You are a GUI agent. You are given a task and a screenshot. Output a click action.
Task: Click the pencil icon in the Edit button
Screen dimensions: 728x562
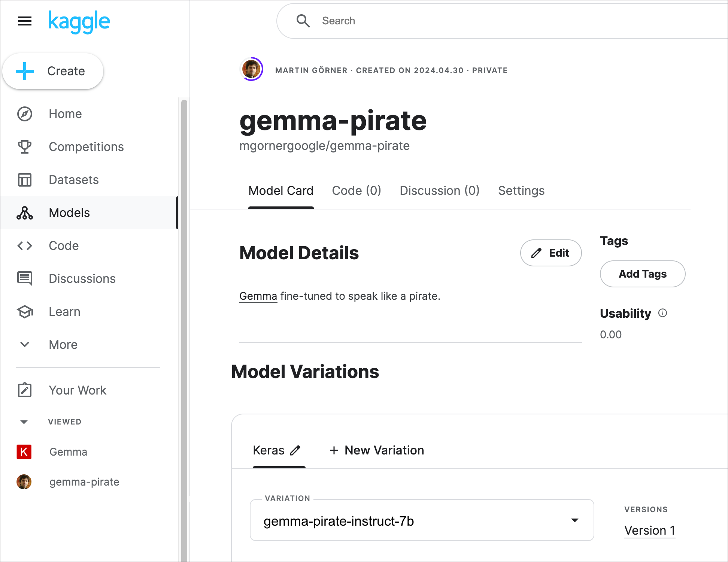[536, 253]
